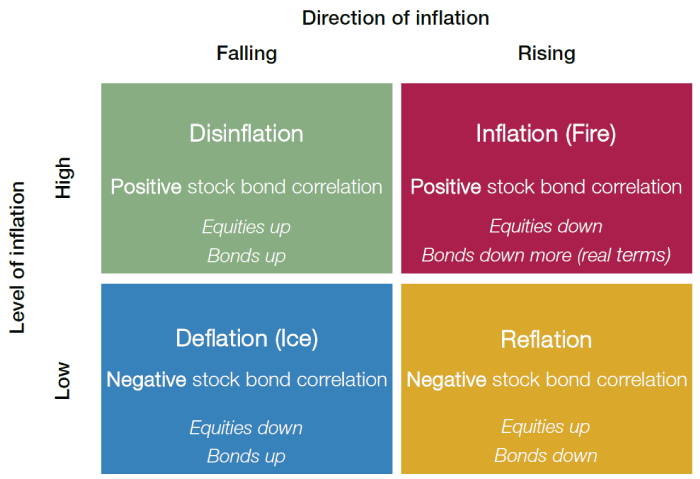Click 'Bonds down more (real terms)' text
Viewport: 700px width, 479px height.
pyautogui.click(x=546, y=255)
